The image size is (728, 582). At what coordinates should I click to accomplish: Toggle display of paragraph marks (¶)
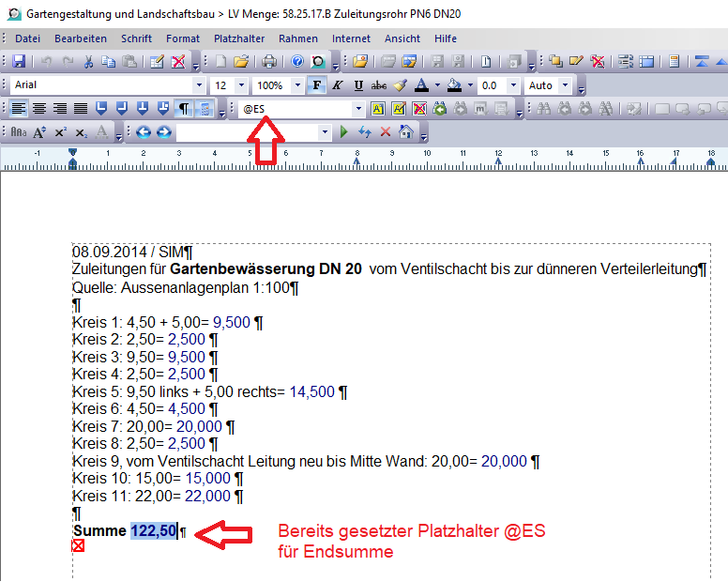185,109
